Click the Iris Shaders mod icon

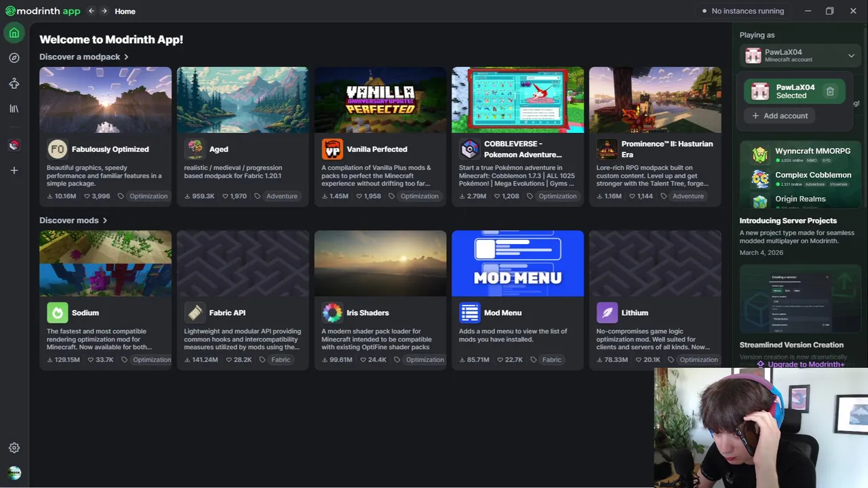coord(332,312)
